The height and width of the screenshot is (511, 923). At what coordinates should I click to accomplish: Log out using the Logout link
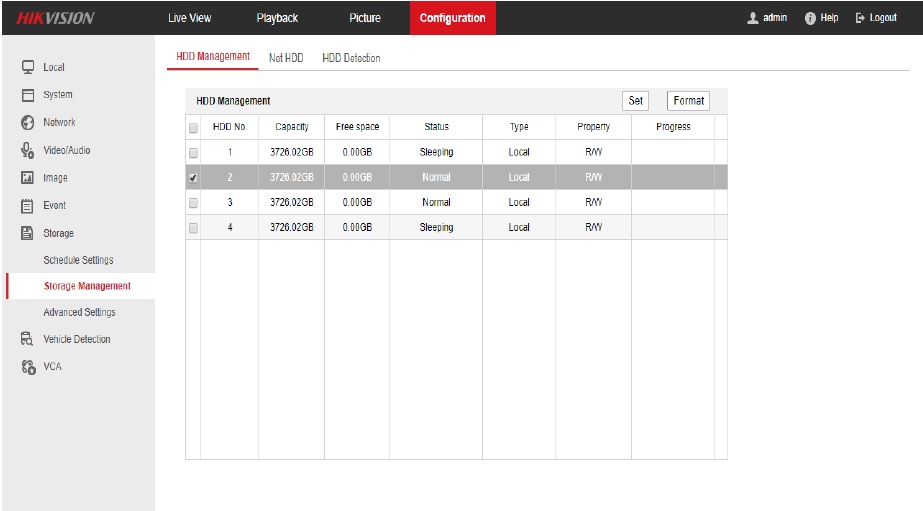point(876,18)
